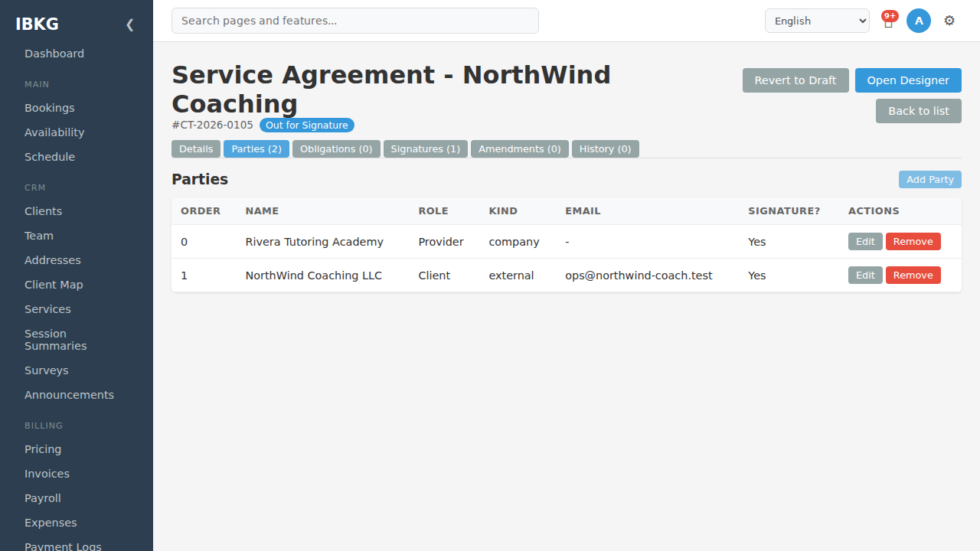Click the IBKG logo
The height and width of the screenshot is (551, 980).
tap(37, 24)
